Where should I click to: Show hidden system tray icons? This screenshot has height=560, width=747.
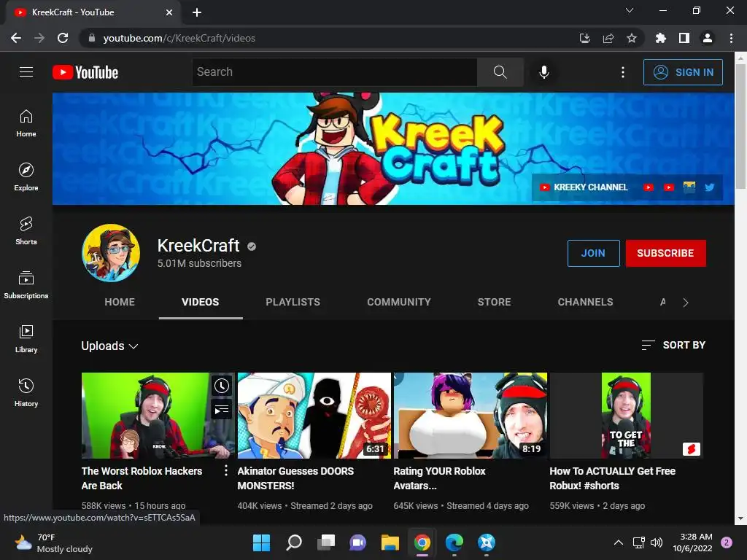tap(619, 542)
